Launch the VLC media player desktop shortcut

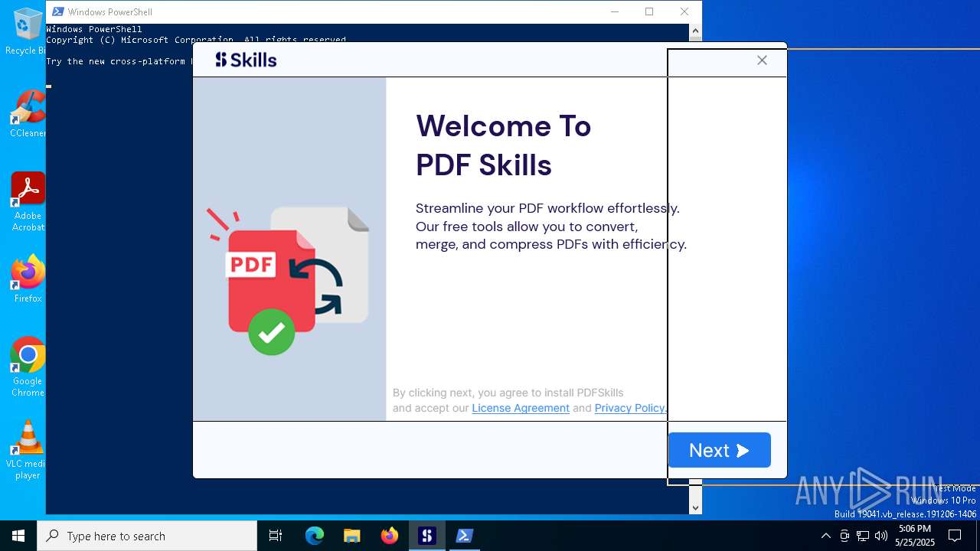28,450
